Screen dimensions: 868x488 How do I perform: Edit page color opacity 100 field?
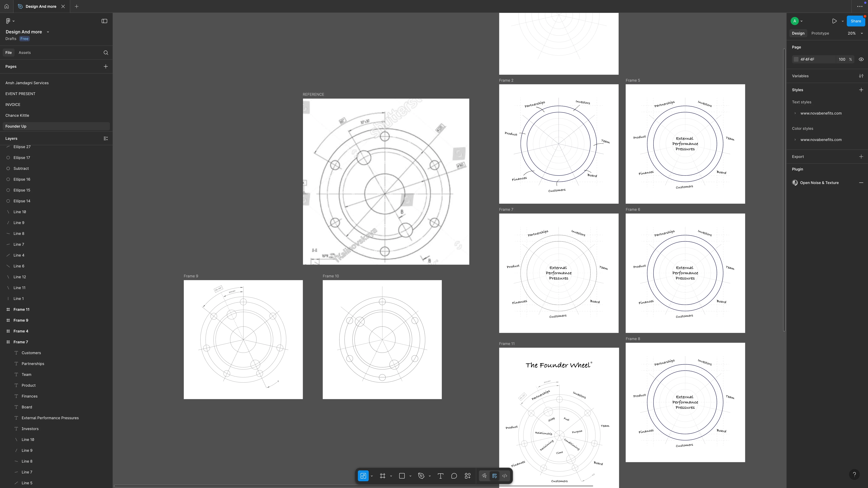click(842, 59)
